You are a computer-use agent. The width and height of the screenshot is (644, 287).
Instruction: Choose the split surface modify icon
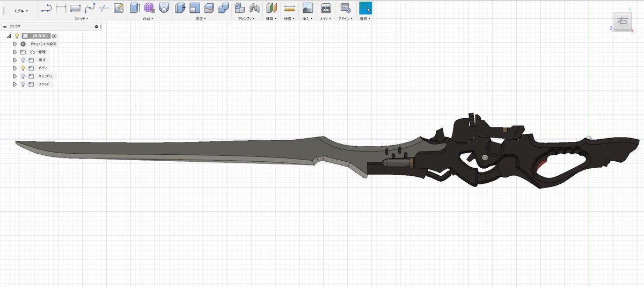209,8
